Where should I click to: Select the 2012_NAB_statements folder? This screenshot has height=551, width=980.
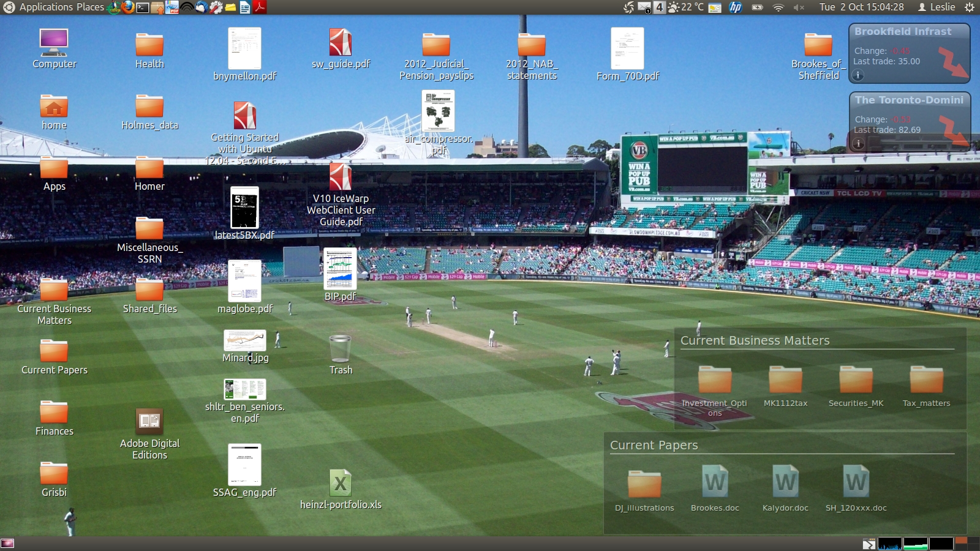tap(532, 57)
